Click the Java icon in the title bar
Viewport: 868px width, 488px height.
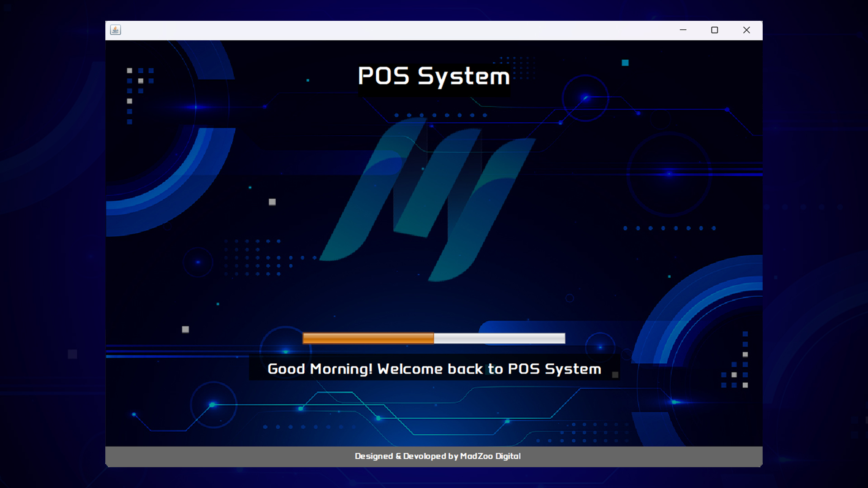pyautogui.click(x=115, y=30)
